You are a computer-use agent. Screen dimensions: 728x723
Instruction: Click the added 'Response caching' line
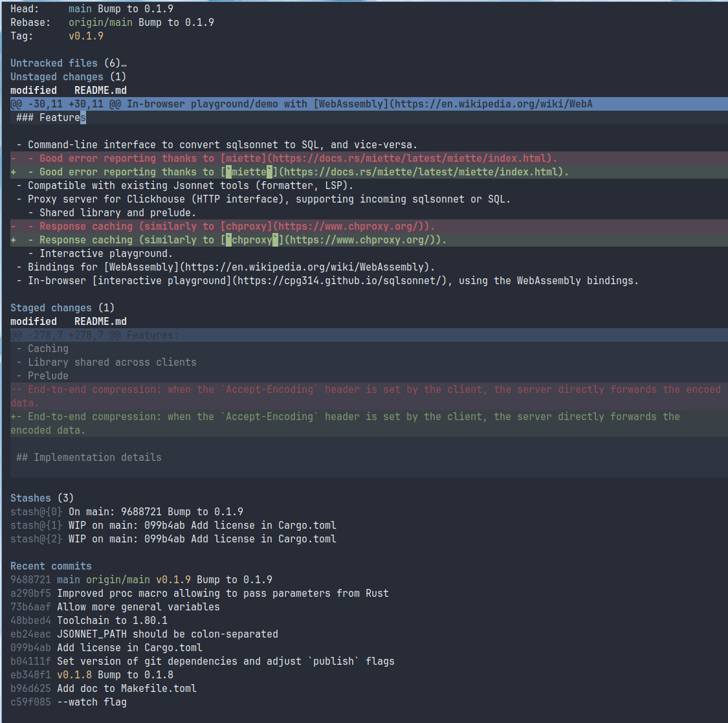(369, 239)
